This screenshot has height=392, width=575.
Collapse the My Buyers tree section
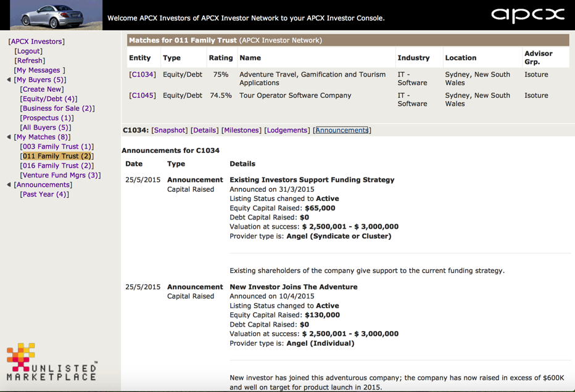click(x=9, y=80)
